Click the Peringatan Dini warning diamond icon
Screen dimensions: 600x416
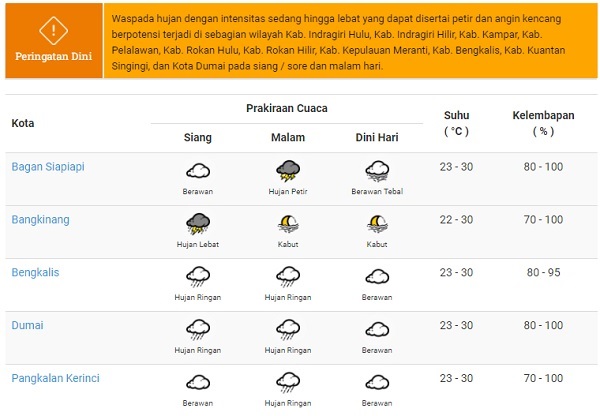[54, 31]
